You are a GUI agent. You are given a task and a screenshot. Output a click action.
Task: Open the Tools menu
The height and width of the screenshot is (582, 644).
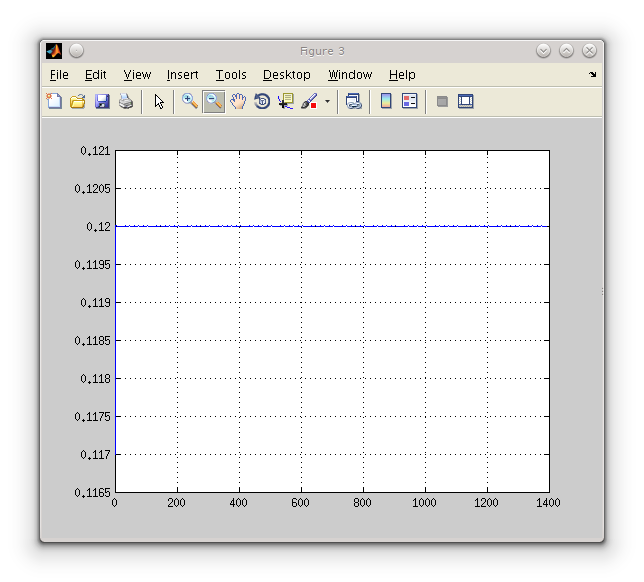tap(230, 75)
